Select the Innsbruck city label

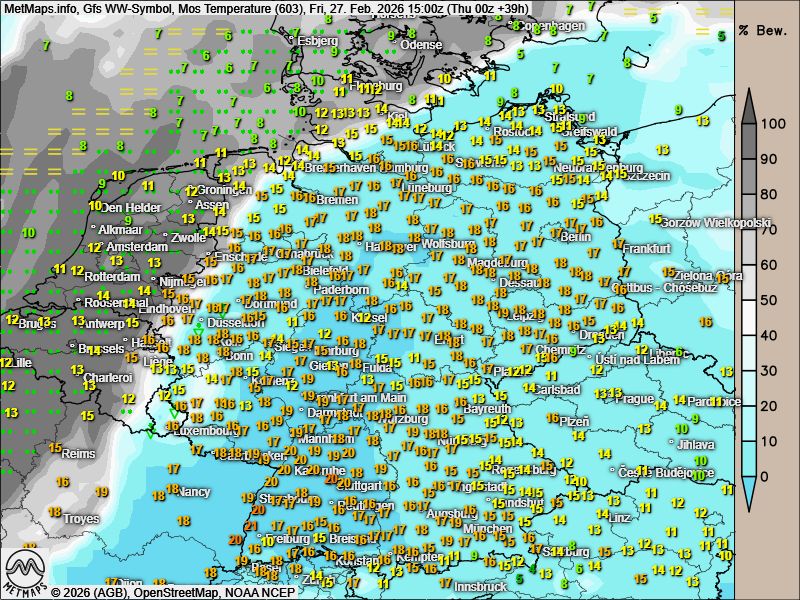482,587
